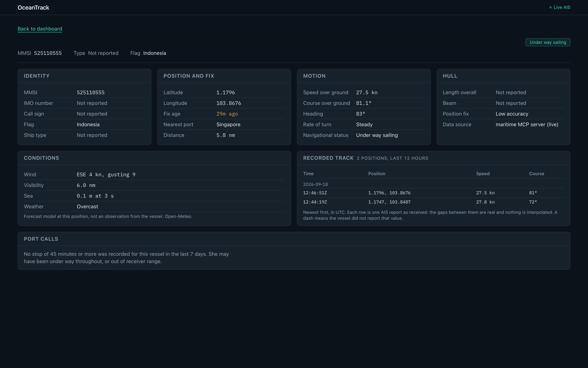The image size is (588, 368).
Task: Click the Course column header
Action: pyautogui.click(x=537, y=174)
